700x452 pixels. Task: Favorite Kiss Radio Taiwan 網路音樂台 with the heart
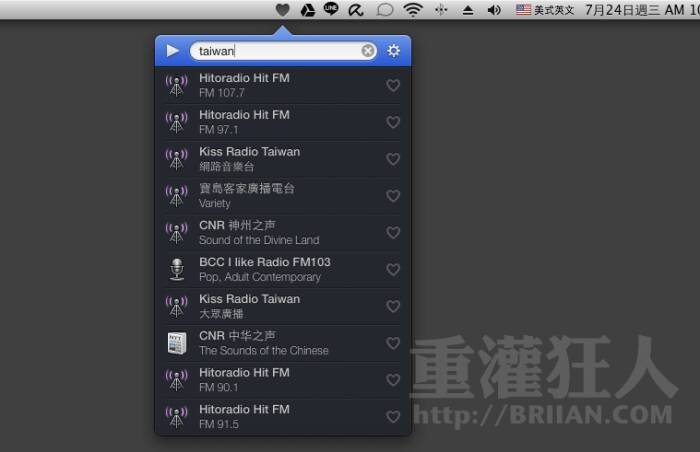(393, 159)
